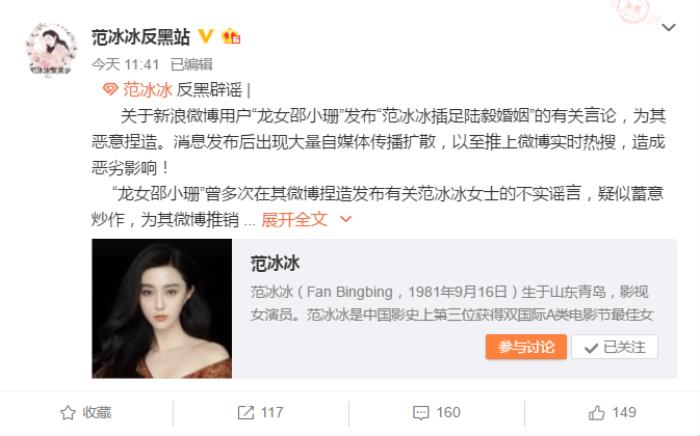Click the 收藏 label

97,412
